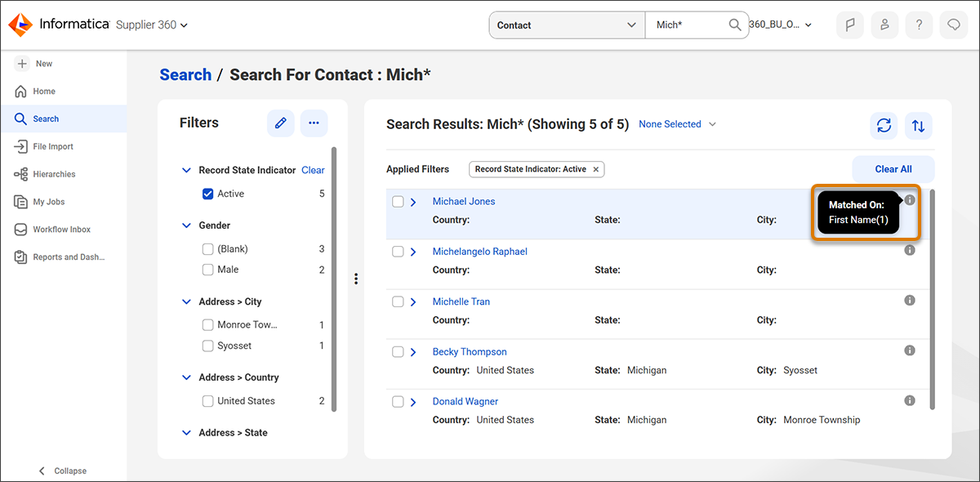
Task: Select the Michelangelo Raphael result checkbox
Action: click(398, 252)
